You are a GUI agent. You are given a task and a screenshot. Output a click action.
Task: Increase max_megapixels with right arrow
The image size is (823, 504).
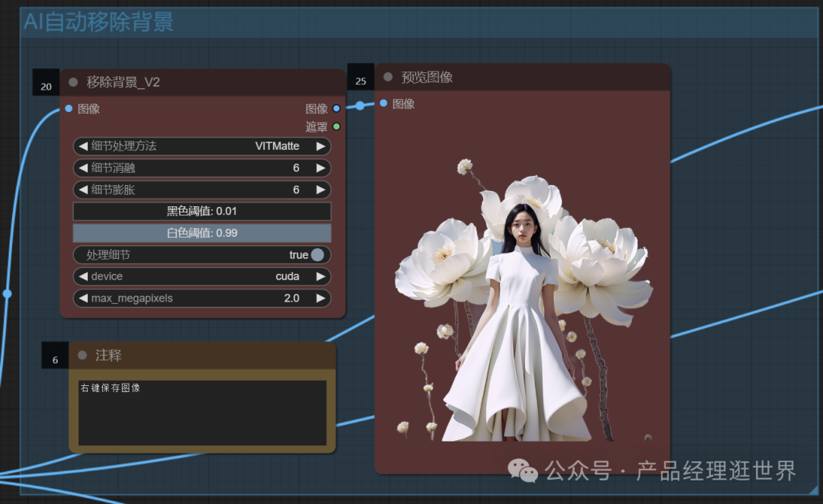click(x=321, y=298)
